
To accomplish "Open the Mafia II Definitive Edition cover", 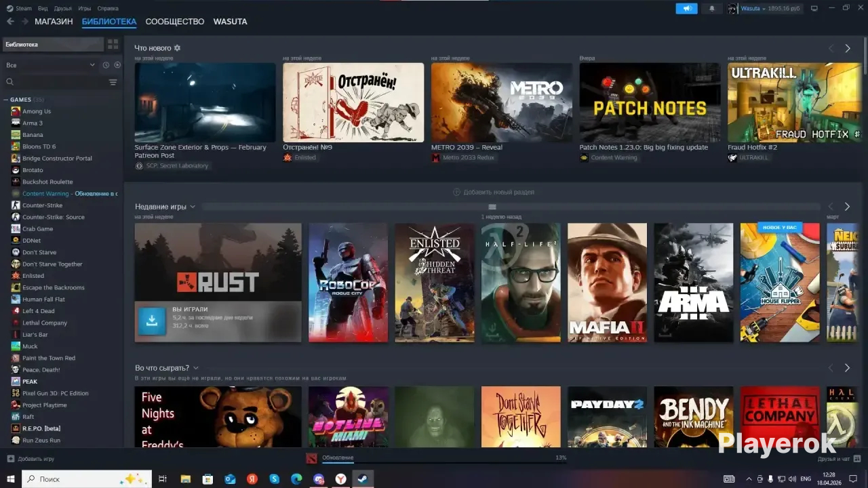I will [608, 283].
